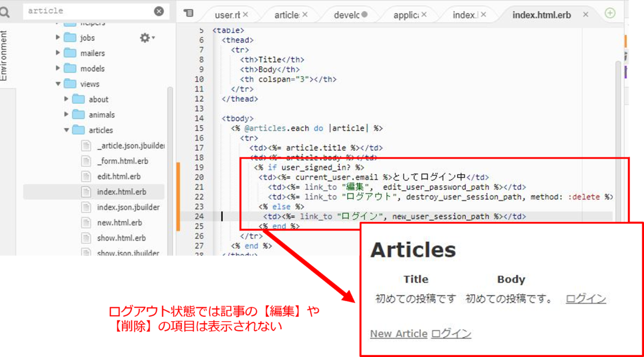Click the file icon of _article.json.jbuilder
This screenshot has height=357, width=644.
pos(86,145)
